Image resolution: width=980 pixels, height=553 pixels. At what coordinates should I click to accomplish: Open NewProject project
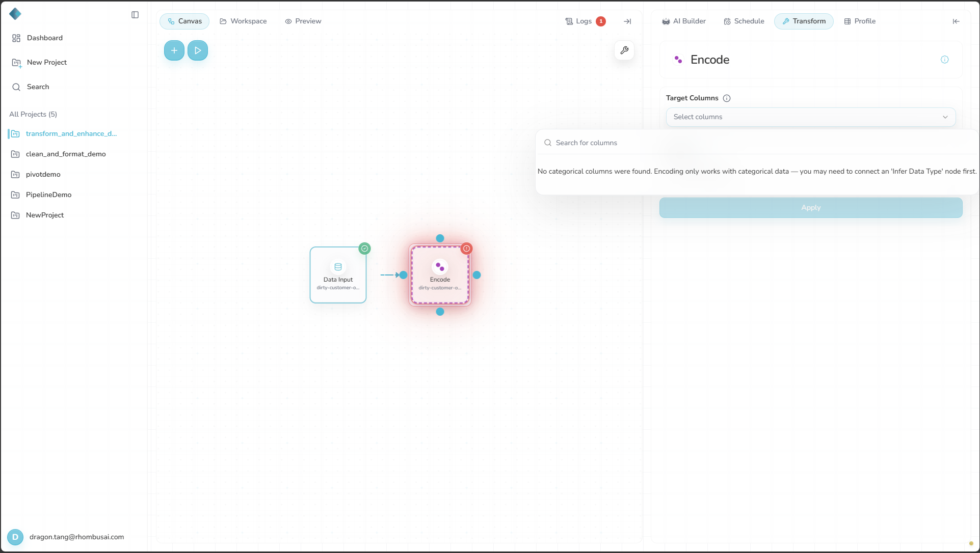45,215
